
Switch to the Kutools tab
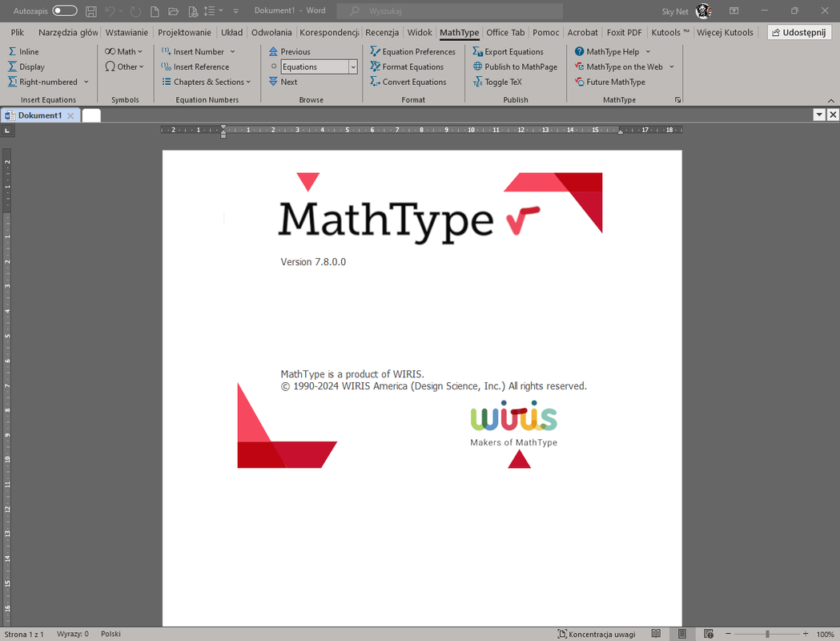[670, 33]
